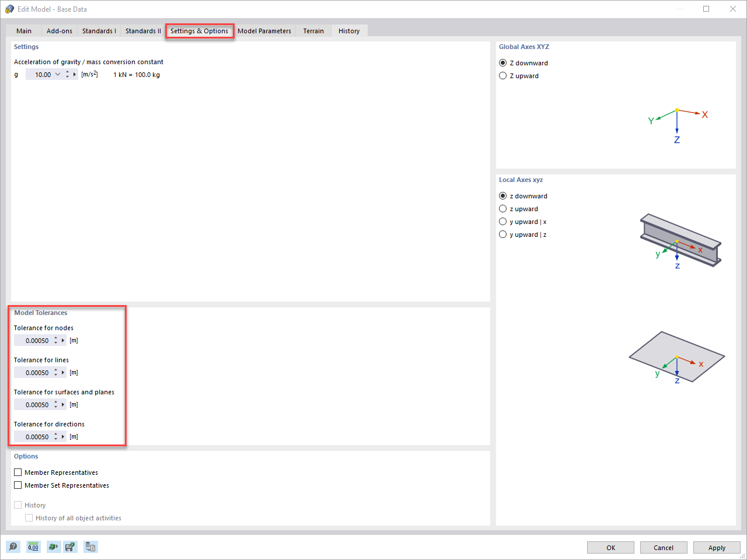Open the gravity acceleration dropdown
Image resolution: width=747 pixels, height=560 pixels.
click(58, 74)
